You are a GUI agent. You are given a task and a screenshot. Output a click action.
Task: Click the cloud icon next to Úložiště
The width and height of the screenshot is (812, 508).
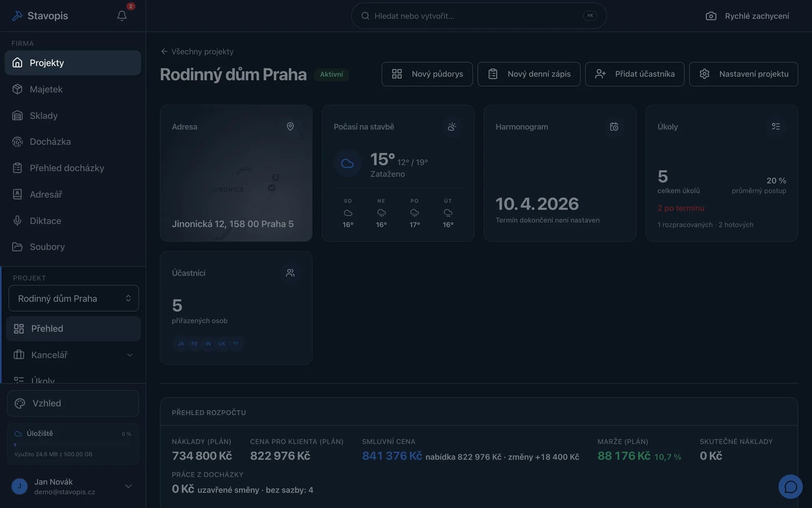coord(18,434)
